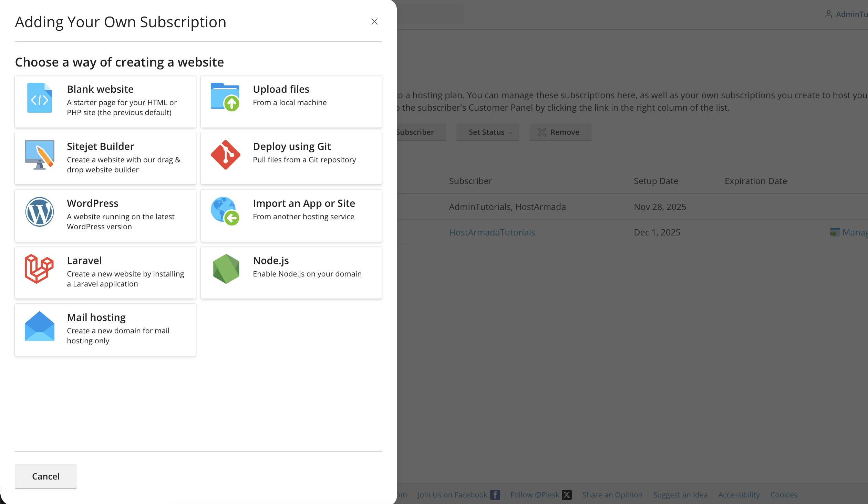
Task: Click the Git logo icon
Action: [x=225, y=154]
